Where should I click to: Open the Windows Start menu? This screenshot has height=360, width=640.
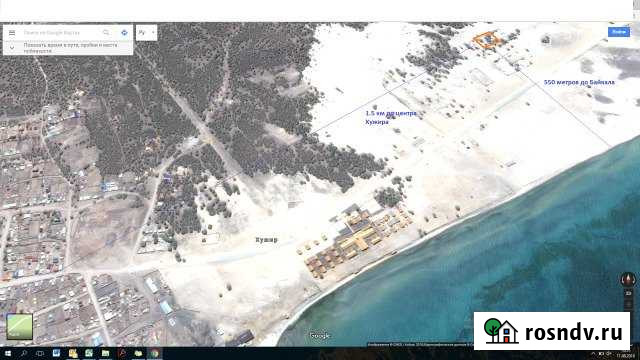[8, 353]
